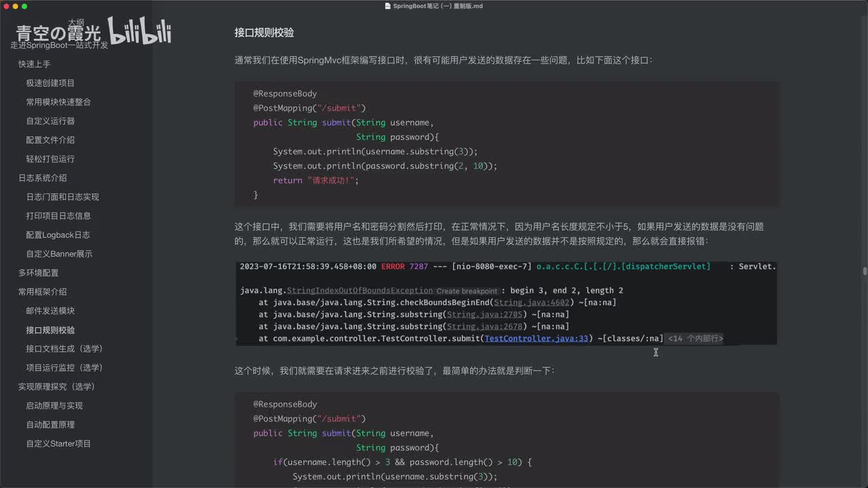
Task: Go to 邮件发送模块 heading
Action: click(50, 310)
